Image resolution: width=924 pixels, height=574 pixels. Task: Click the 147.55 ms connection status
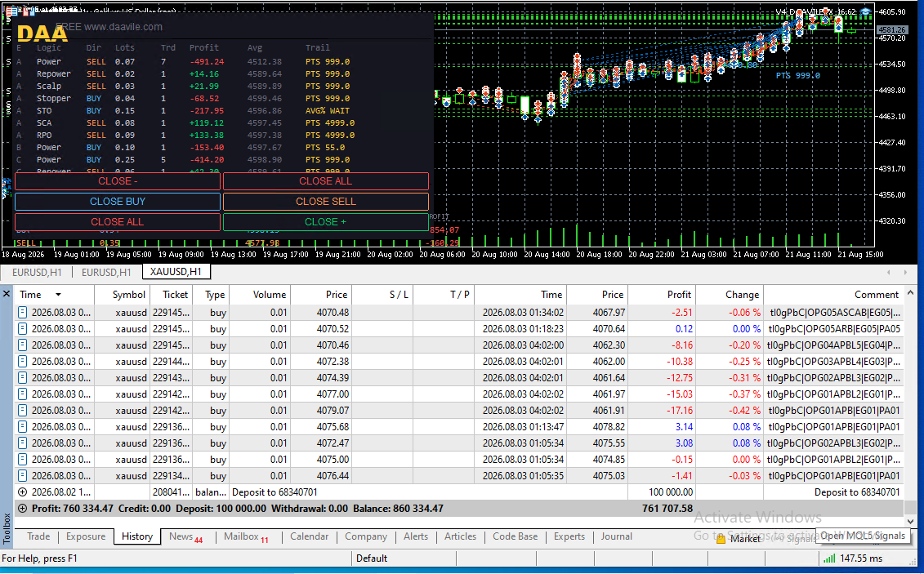861,558
